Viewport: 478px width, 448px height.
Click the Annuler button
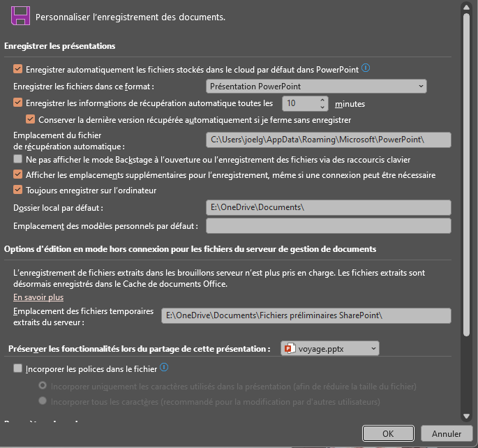click(x=447, y=433)
